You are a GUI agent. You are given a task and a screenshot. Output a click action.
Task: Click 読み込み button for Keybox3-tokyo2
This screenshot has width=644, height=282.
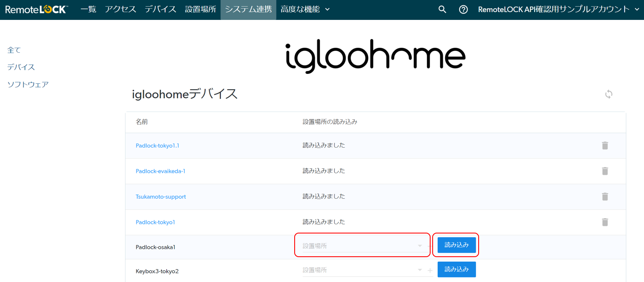(457, 270)
